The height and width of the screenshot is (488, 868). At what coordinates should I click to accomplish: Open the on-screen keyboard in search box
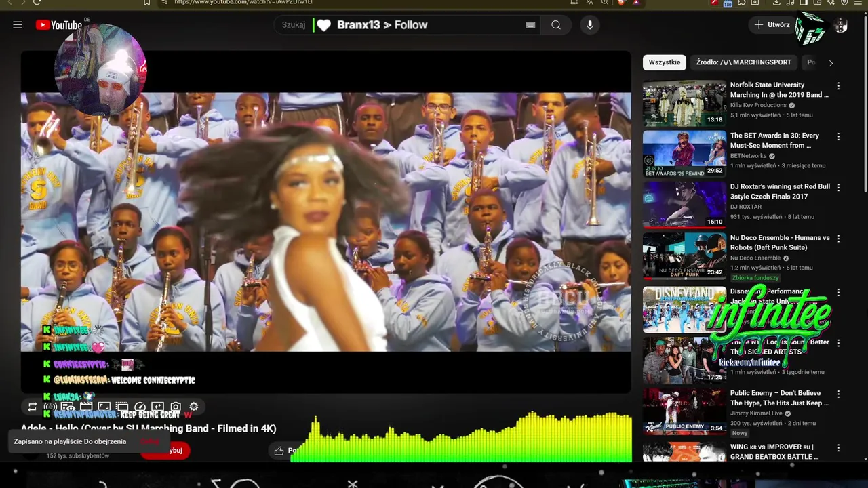pyautogui.click(x=530, y=25)
